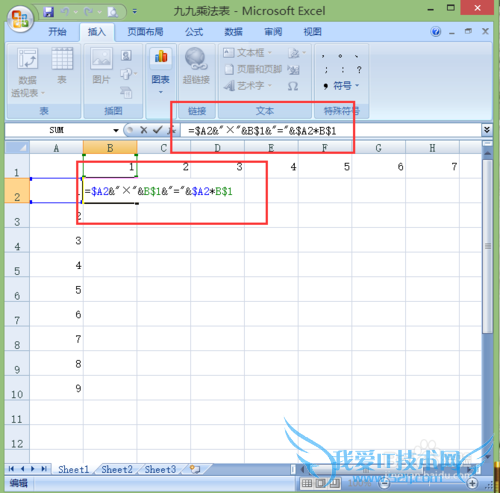Click the Office button logo
The height and width of the screenshot is (493, 500).
(x=20, y=18)
